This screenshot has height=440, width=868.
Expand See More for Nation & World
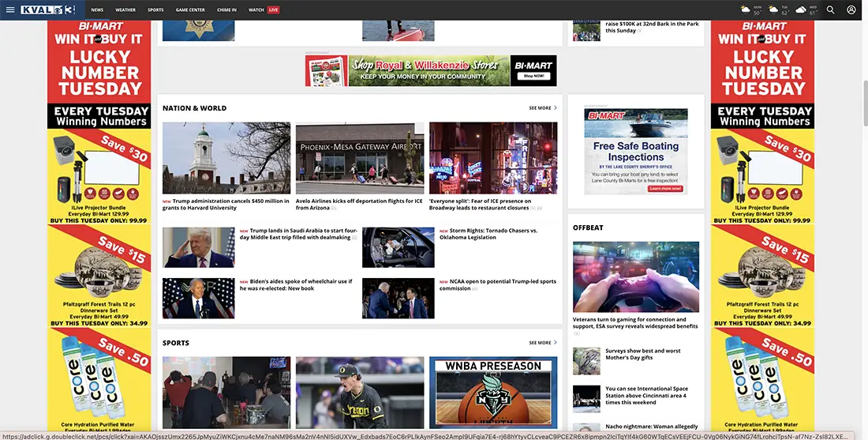click(x=543, y=108)
